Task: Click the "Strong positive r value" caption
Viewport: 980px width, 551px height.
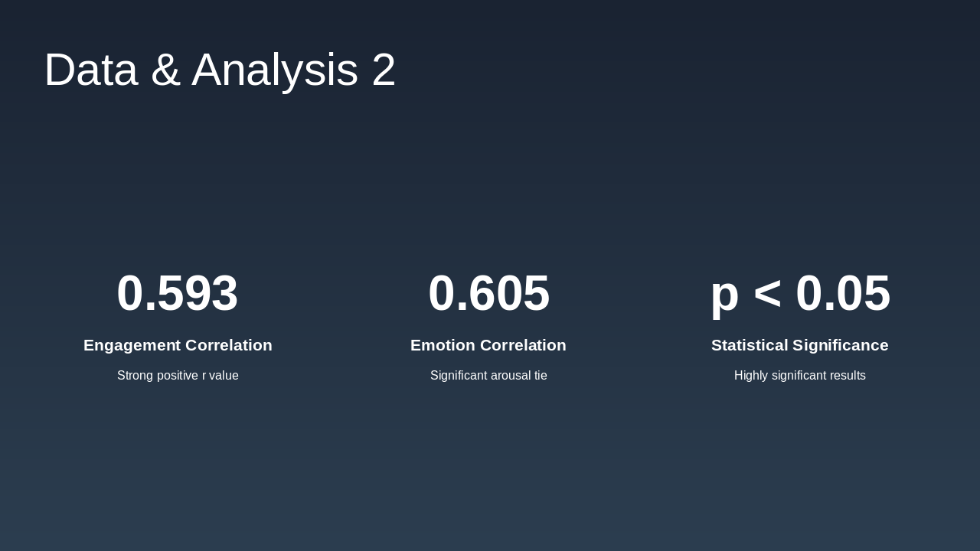Action: [x=178, y=376]
